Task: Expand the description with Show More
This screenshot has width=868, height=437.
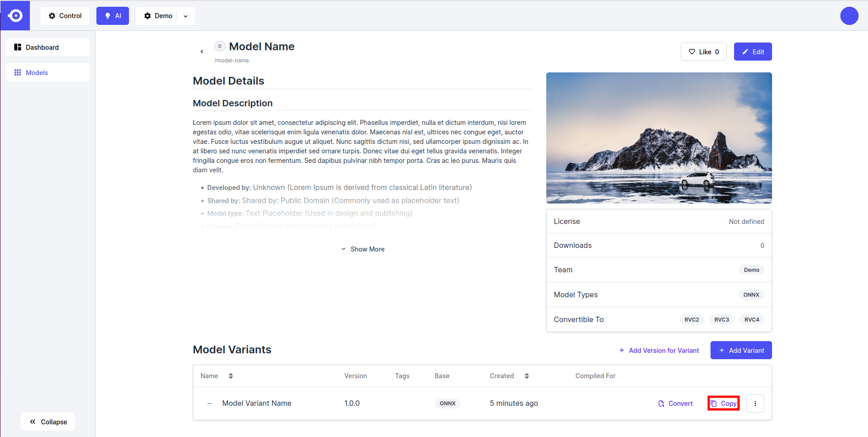Action: (362, 249)
